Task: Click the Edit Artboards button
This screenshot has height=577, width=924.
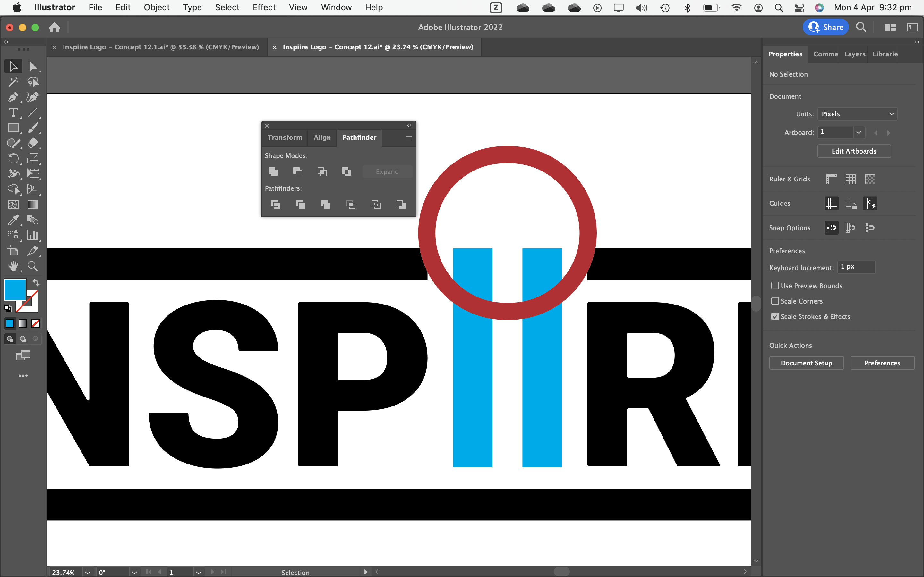Action: [854, 151]
